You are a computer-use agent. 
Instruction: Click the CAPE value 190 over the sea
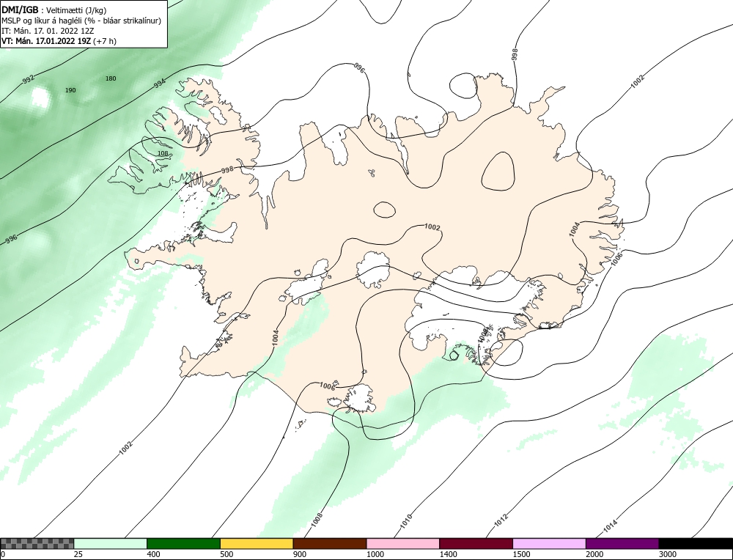click(x=70, y=90)
